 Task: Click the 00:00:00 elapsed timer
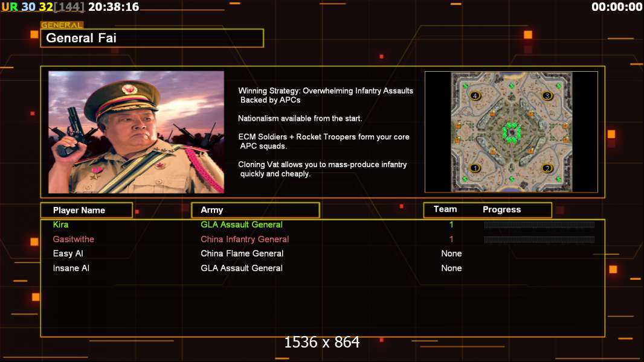(617, 7)
